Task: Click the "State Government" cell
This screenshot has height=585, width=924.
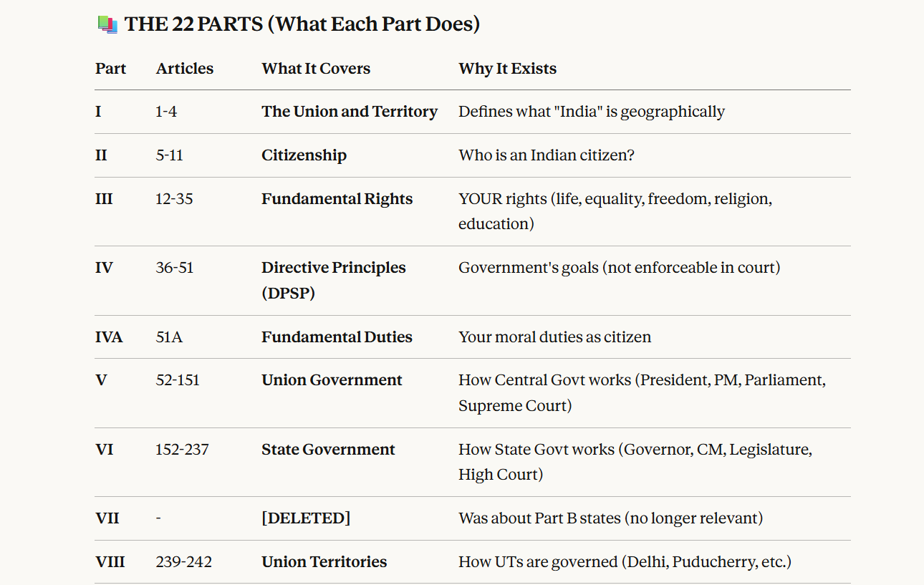Action: [x=328, y=450]
